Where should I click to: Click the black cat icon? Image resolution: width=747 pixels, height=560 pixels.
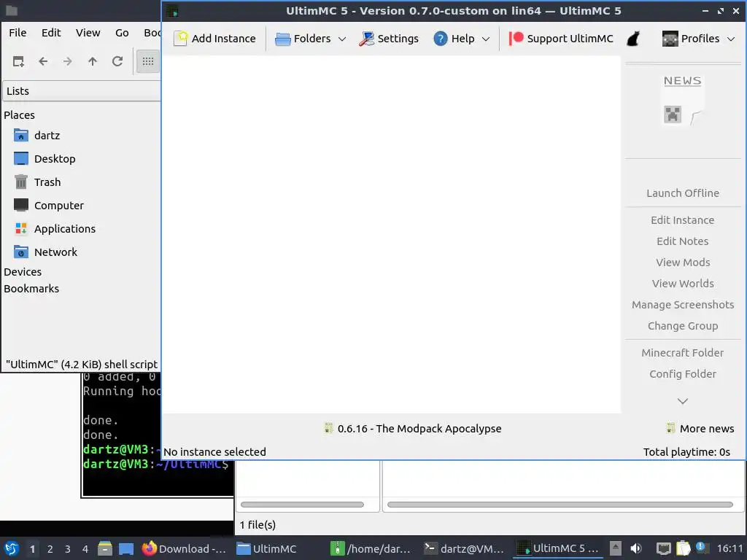point(633,39)
